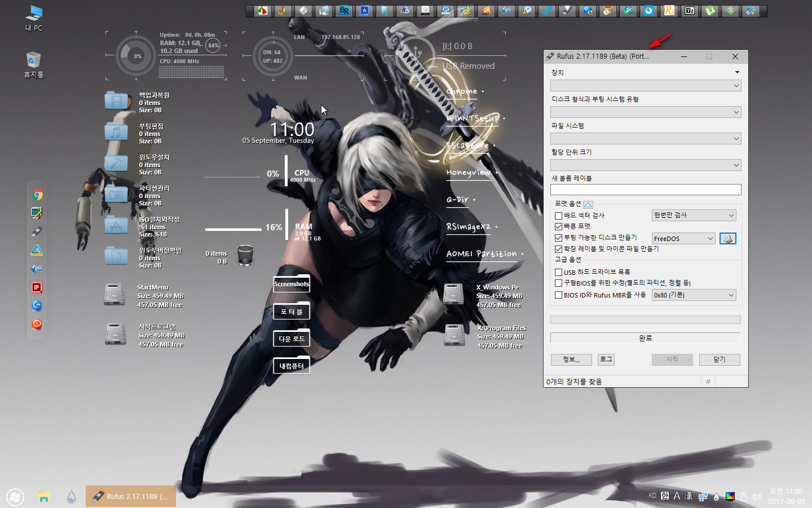The image size is (812, 508).
Task: Open the network tray icon
Action: point(703,497)
